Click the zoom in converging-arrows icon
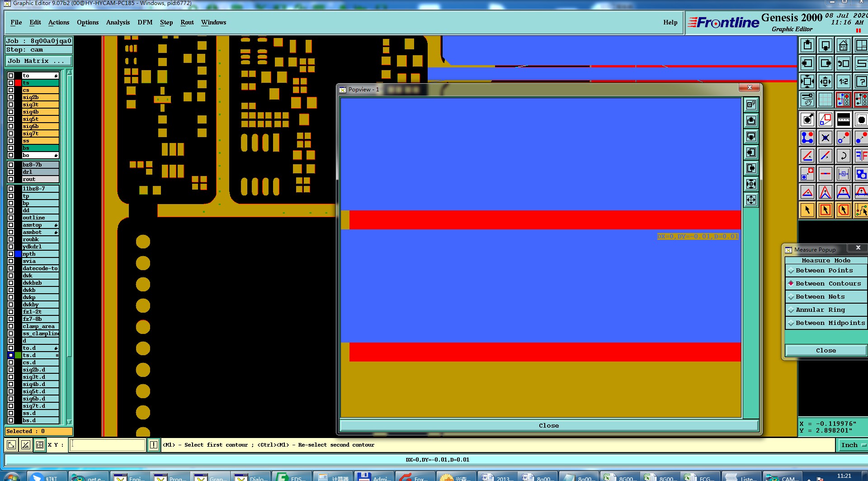This screenshot has width=868, height=481. point(807,81)
